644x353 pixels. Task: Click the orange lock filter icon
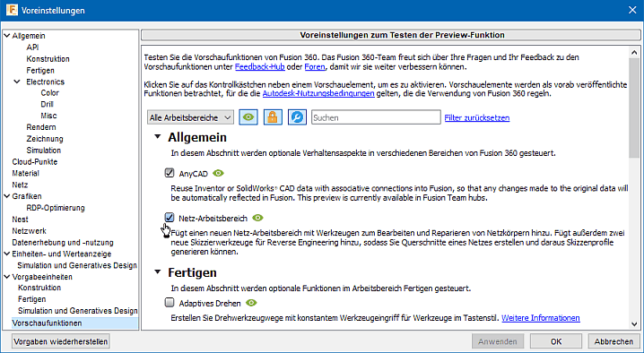tap(273, 117)
